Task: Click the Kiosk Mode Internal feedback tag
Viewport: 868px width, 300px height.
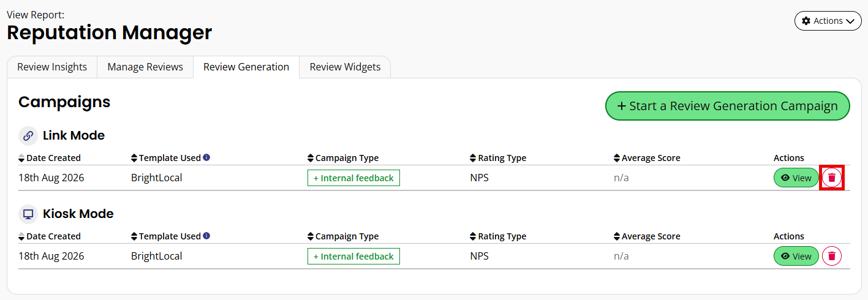Action: point(353,257)
